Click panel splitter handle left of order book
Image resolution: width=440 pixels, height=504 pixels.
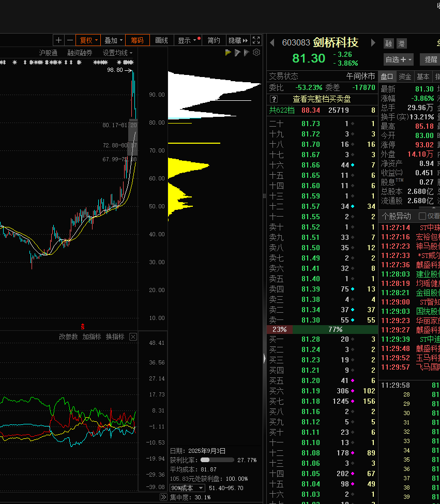265,195
